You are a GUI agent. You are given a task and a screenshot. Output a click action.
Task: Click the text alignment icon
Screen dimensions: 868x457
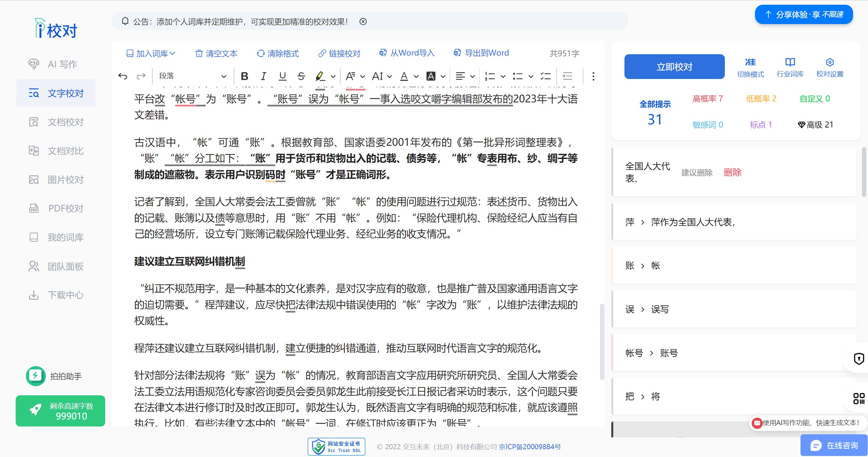(x=460, y=76)
